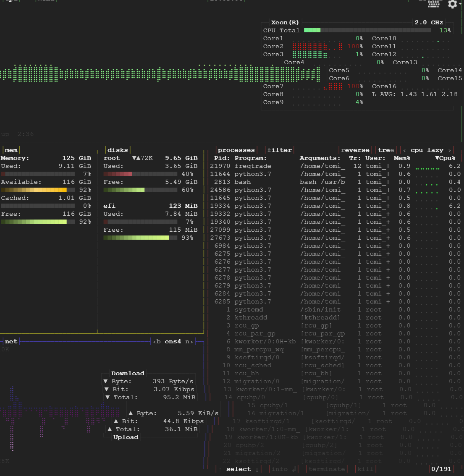The width and height of the screenshot is (464, 476).
Task: Toggle reverse sorting of processes
Action: click(x=355, y=149)
